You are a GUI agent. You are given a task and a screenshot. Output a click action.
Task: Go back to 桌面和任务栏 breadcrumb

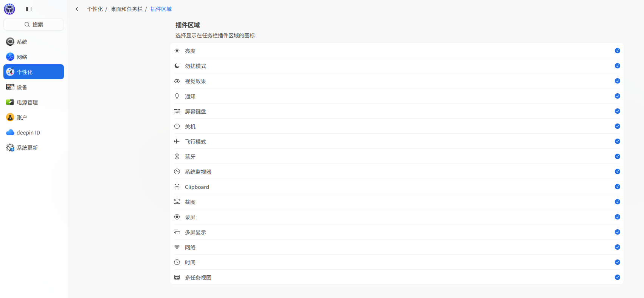tap(127, 9)
